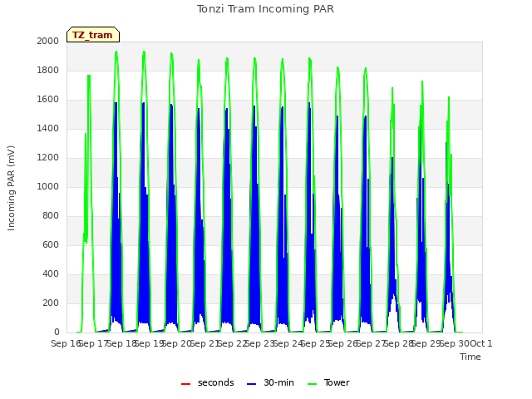Click the Sep 16 x-axis date label
Screen dimensions: 532x399
[66, 343]
